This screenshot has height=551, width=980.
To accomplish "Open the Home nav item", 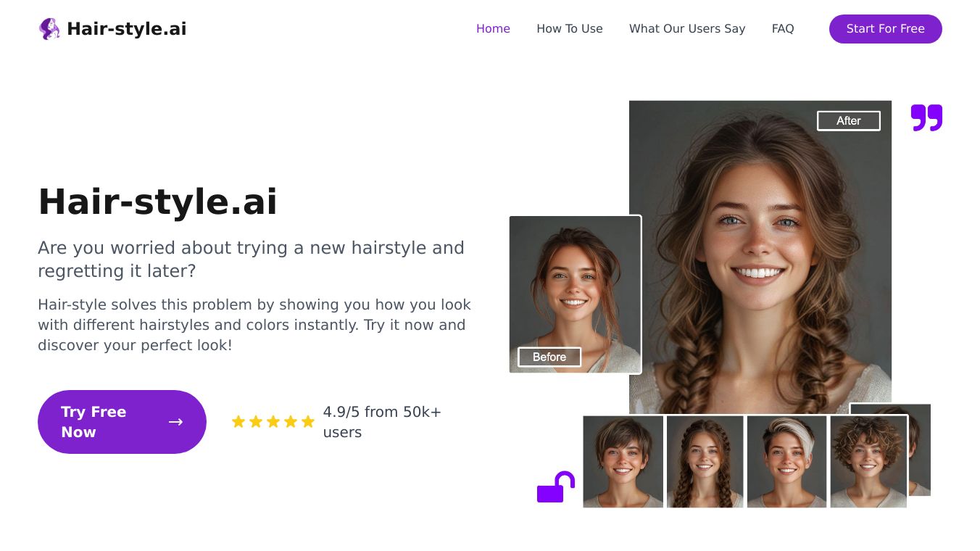I will [493, 29].
